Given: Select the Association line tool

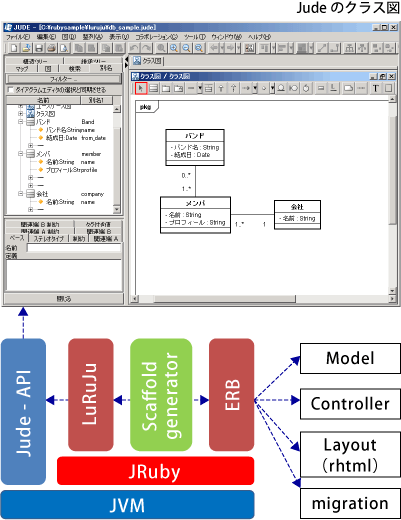Looking at the screenshot, I should (191, 88).
